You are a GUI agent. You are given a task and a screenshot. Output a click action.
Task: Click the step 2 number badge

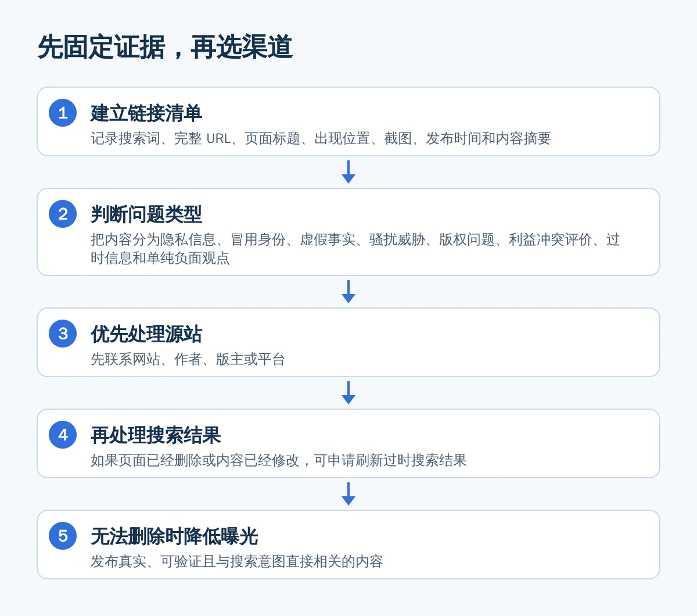point(63,214)
